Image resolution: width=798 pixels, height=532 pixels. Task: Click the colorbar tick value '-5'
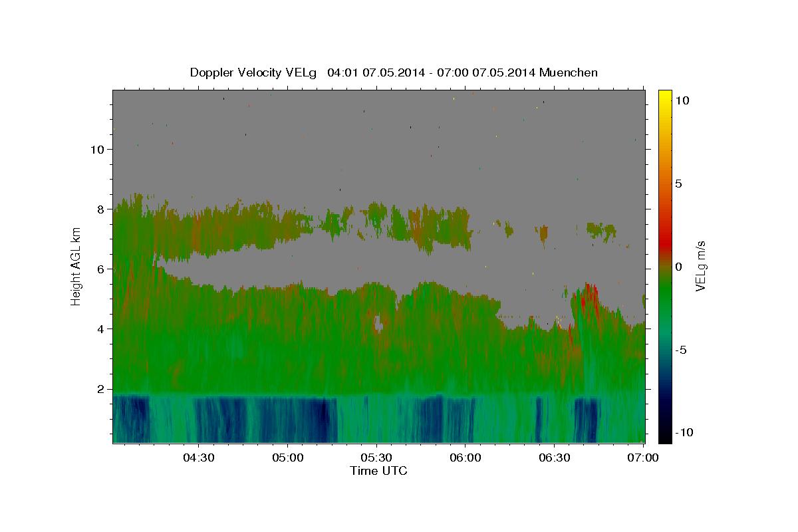680,350
